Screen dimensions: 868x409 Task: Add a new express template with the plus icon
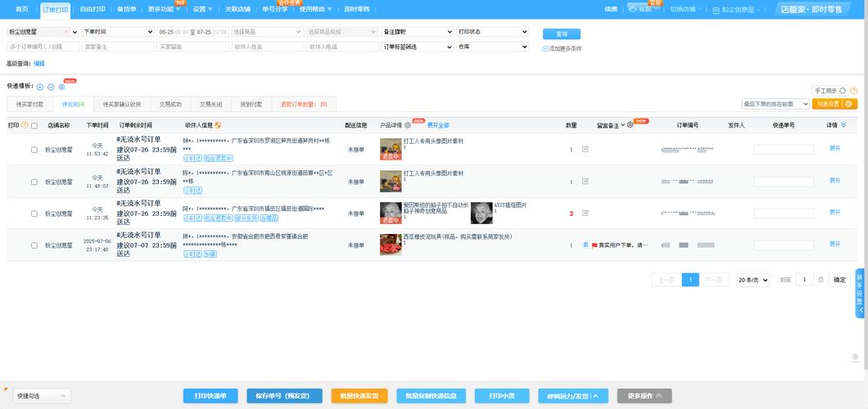[x=40, y=87]
